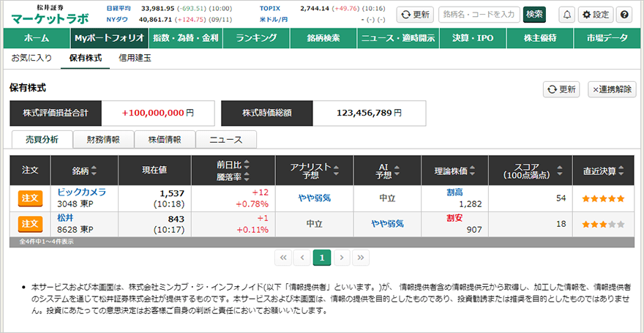The width and height of the screenshot is (644, 333).
Task: Click the header 更新 refresh button
Action: [415, 15]
